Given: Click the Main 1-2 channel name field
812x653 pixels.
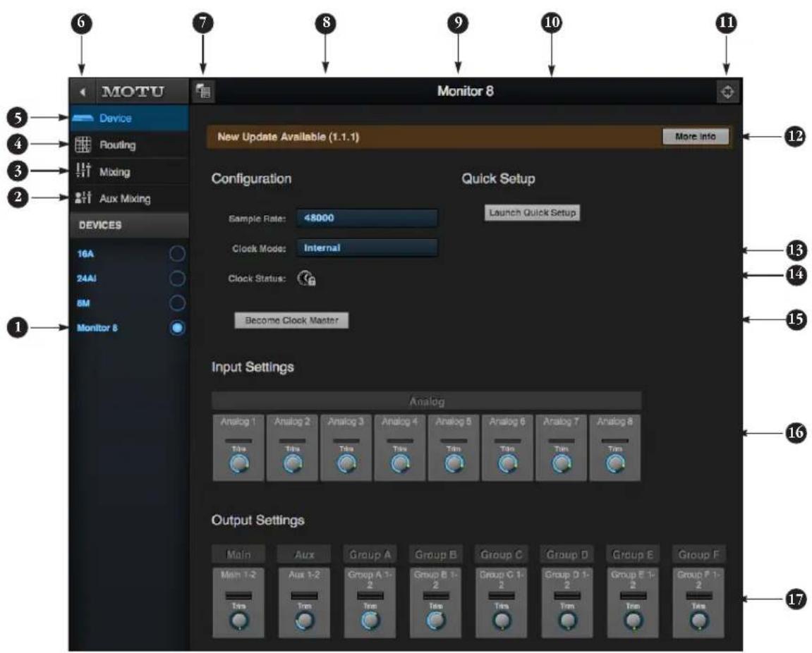Looking at the screenshot, I should (x=238, y=575).
